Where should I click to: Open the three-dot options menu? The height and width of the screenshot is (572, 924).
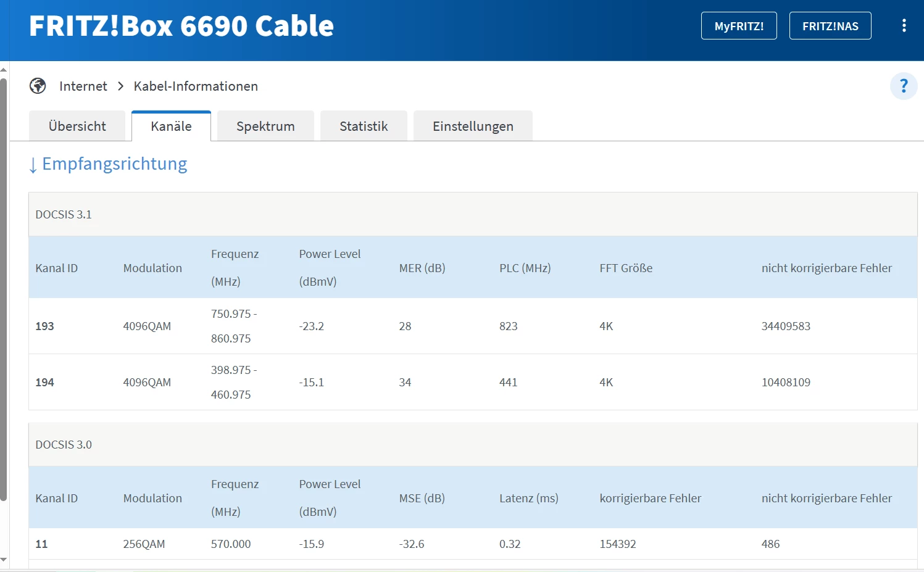904,25
